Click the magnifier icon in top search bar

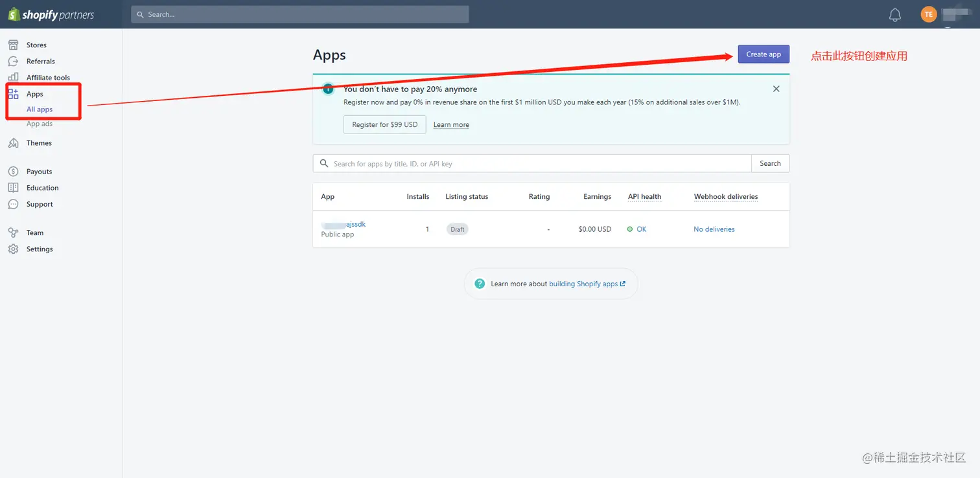[140, 14]
